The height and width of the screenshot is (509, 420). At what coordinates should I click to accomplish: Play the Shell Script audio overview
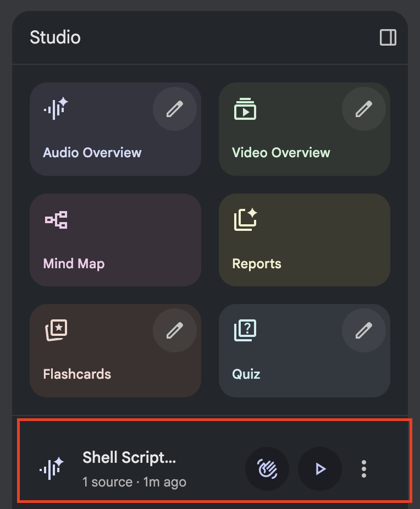click(320, 469)
